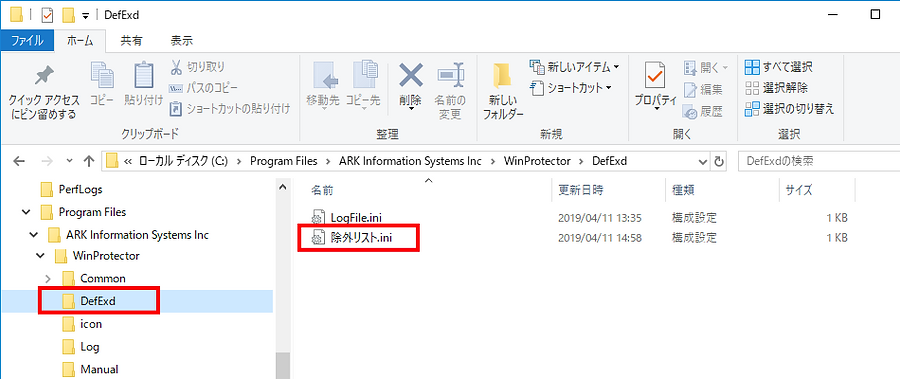Select Manual folder in tree

pos(90,369)
